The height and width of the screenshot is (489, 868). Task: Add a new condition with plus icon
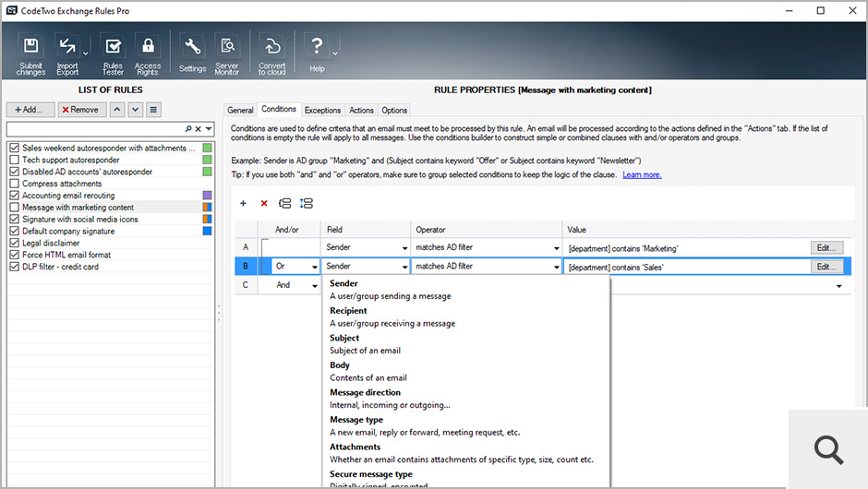[x=243, y=204]
